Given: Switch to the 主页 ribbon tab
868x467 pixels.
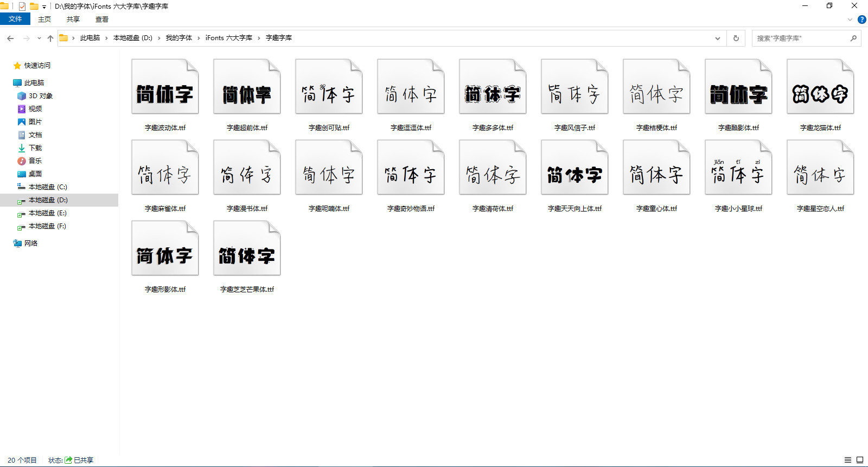Looking at the screenshot, I should (44, 20).
